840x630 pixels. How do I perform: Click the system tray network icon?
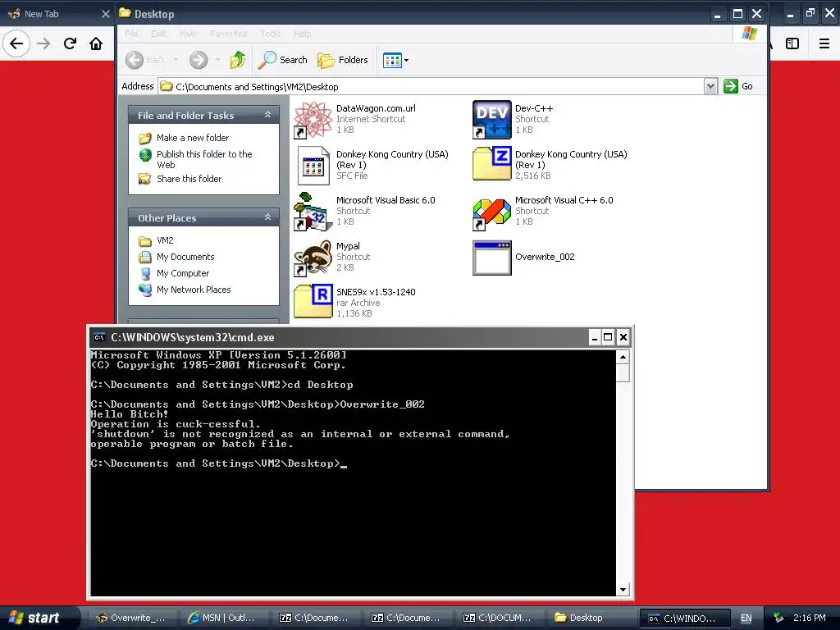click(x=779, y=618)
